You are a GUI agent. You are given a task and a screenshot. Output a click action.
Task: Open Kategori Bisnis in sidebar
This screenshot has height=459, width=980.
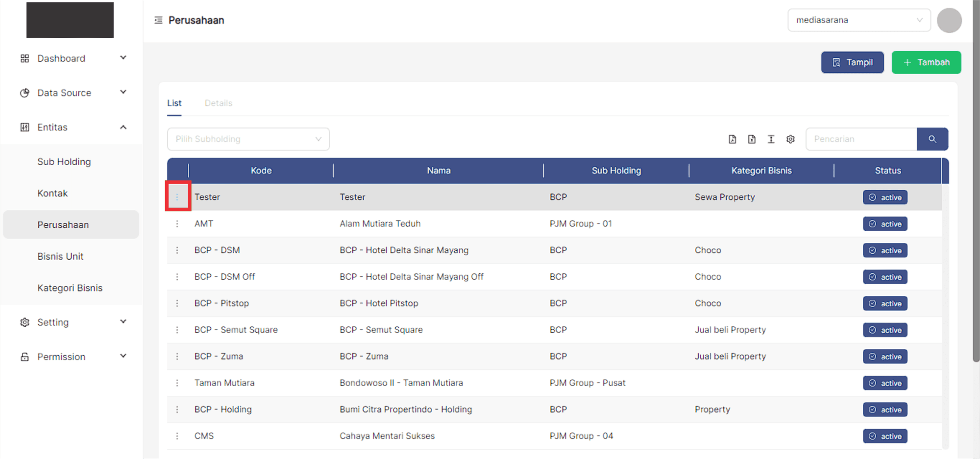[x=70, y=288]
